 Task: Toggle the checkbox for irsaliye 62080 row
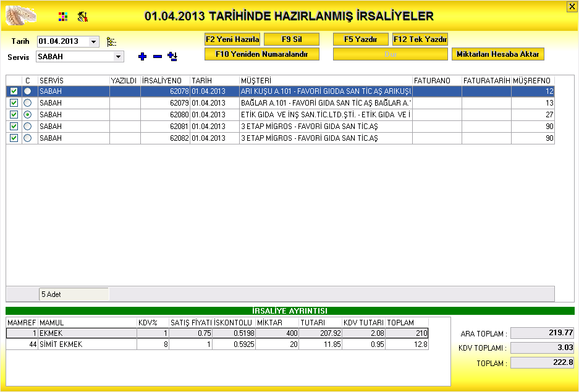(14, 115)
